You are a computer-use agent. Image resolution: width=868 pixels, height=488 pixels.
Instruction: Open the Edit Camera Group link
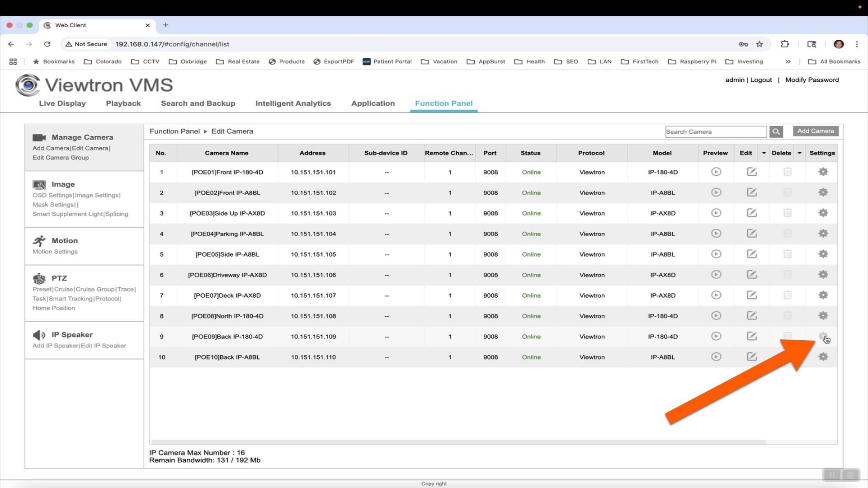[x=61, y=158]
